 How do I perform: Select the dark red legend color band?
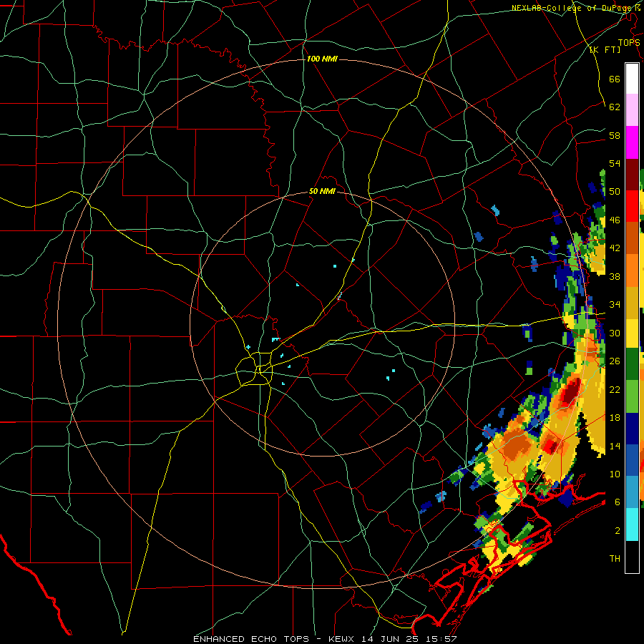[x=632, y=175]
